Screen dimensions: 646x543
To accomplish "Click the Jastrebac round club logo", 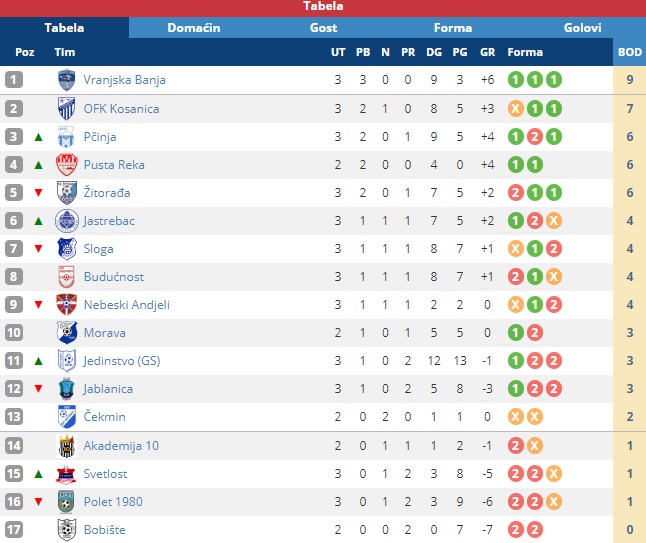I will pyautogui.click(x=66, y=220).
